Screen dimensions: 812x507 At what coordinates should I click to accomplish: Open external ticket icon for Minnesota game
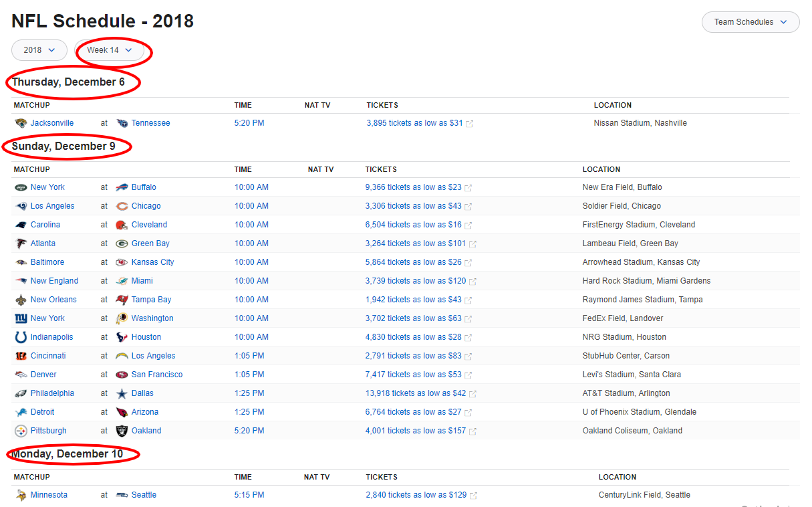click(473, 496)
